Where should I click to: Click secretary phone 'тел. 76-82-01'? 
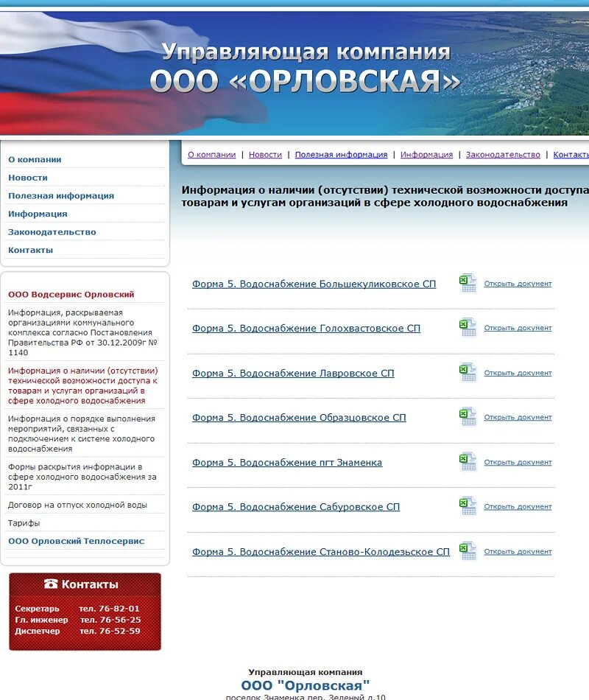pos(109,609)
